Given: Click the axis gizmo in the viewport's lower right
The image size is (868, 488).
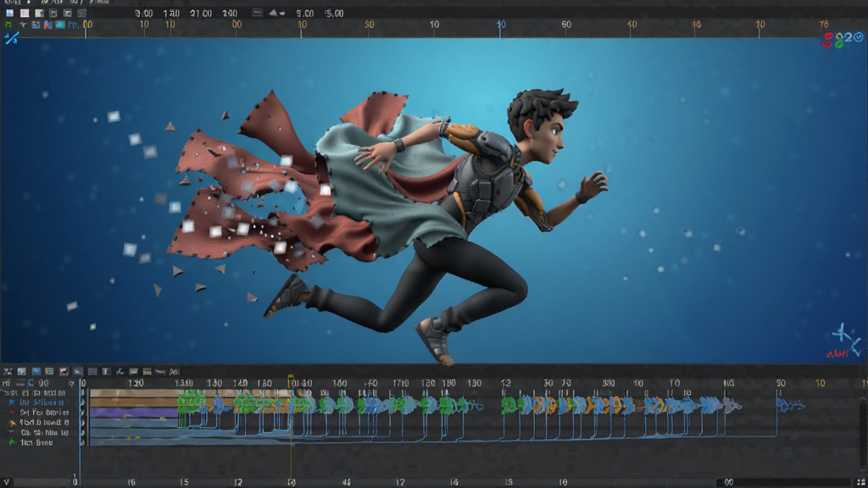Looking at the screenshot, I should 847,341.
